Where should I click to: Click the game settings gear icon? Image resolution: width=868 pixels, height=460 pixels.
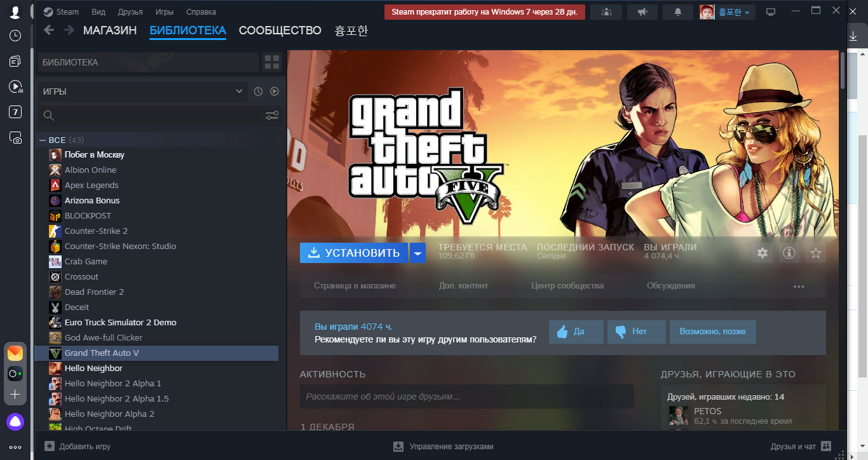click(x=763, y=253)
